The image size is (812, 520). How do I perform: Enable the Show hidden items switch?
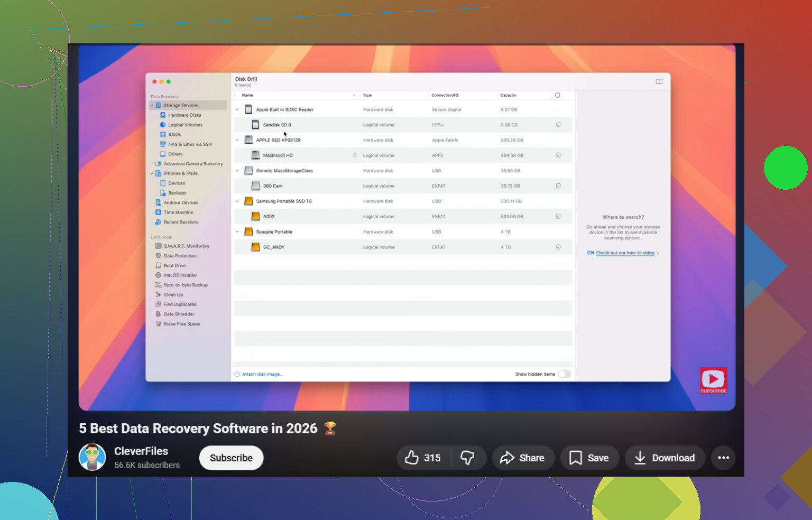click(x=565, y=374)
